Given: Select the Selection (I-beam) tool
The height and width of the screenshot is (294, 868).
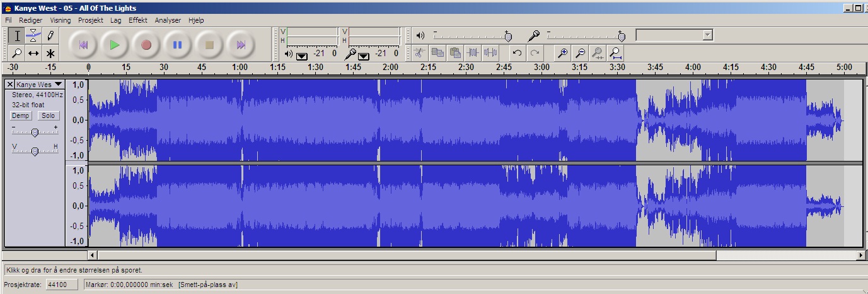Looking at the screenshot, I should click(17, 35).
